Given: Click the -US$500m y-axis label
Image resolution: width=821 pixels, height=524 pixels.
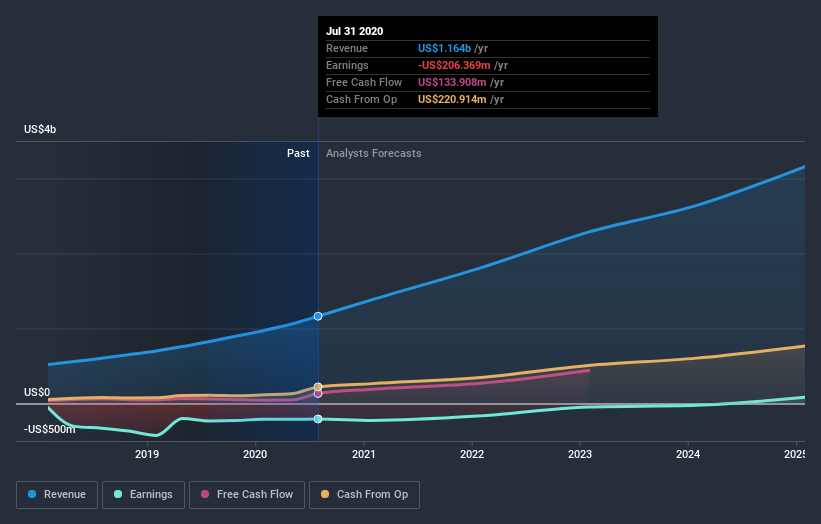Looking at the screenshot, I should 49,429.
